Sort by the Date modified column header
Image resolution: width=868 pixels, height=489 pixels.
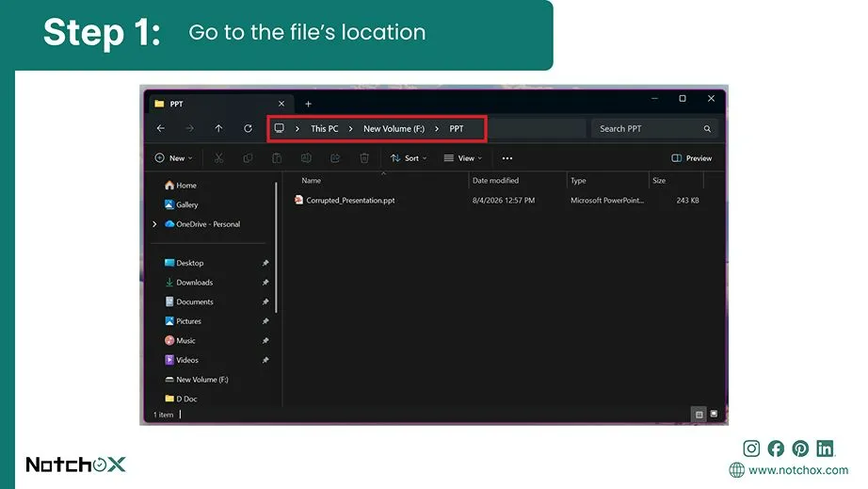click(495, 181)
